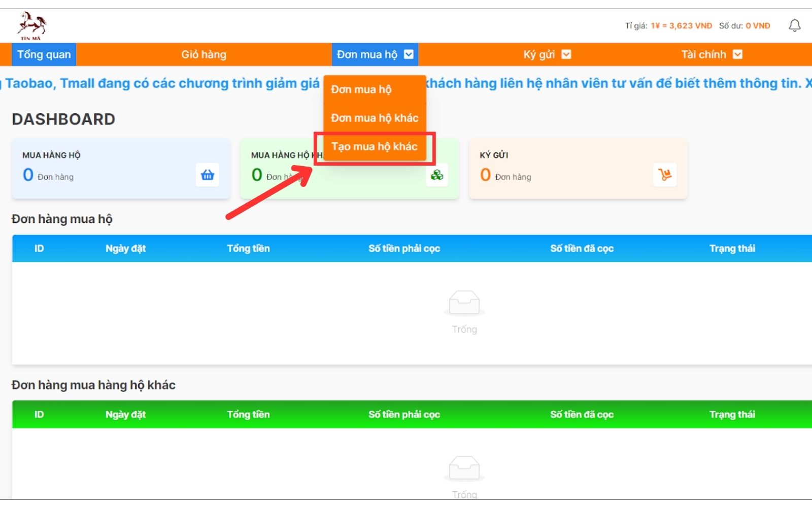Click Số tiền phải cọc header in blue table
Screen dimensions: 812x508
tap(404, 248)
